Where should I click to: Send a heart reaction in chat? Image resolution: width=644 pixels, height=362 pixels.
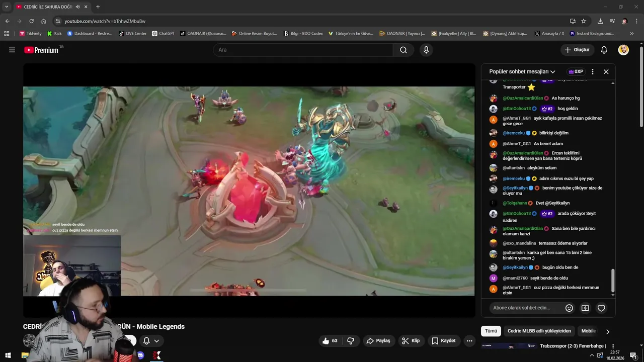pyautogui.click(x=601, y=308)
